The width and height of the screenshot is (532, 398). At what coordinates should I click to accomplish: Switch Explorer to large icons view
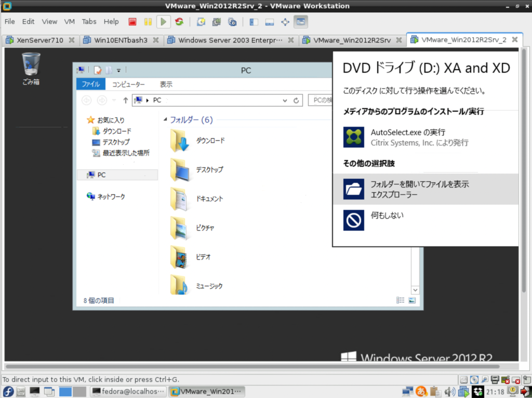pyautogui.click(x=412, y=300)
